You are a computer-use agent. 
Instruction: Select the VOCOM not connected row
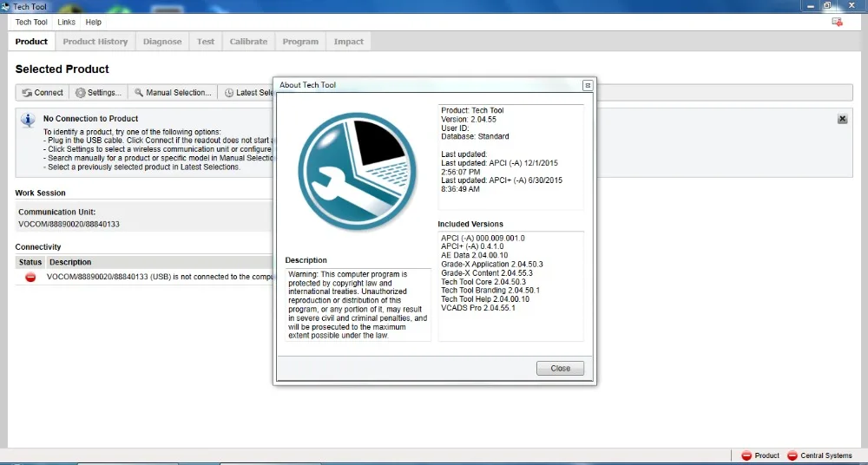(x=144, y=277)
